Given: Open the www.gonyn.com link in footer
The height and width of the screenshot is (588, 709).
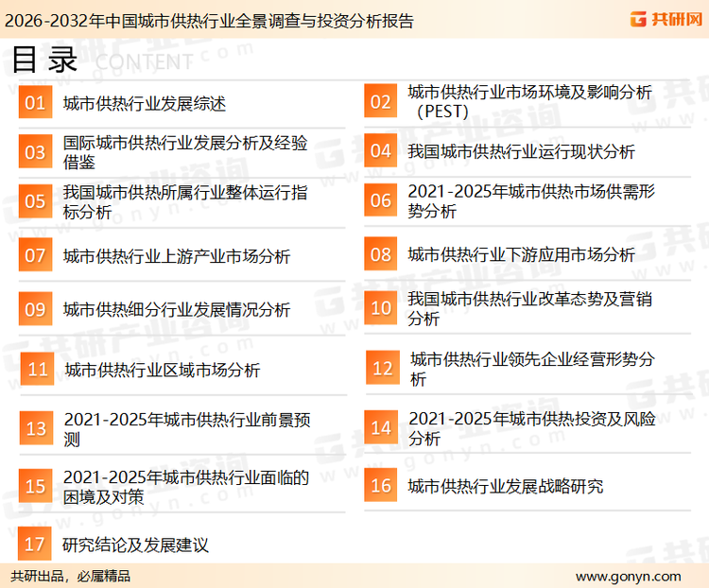Looking at the screenshot, I should pos(628,577).
